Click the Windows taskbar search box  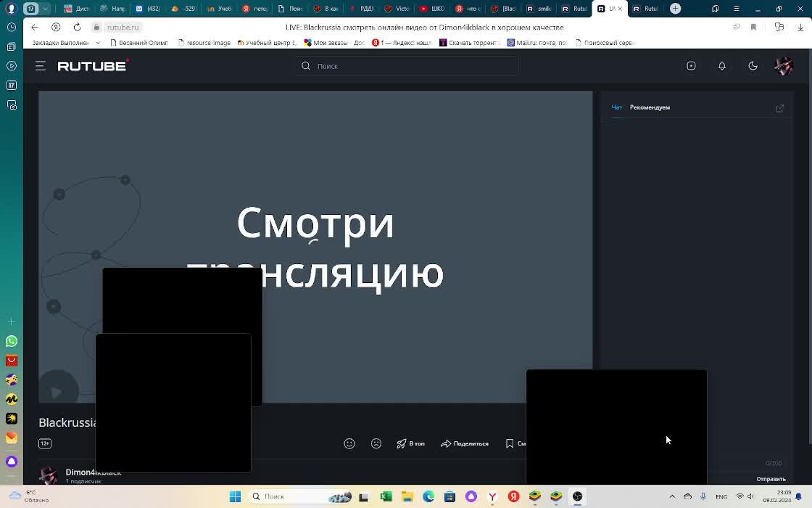pos(300,496)
